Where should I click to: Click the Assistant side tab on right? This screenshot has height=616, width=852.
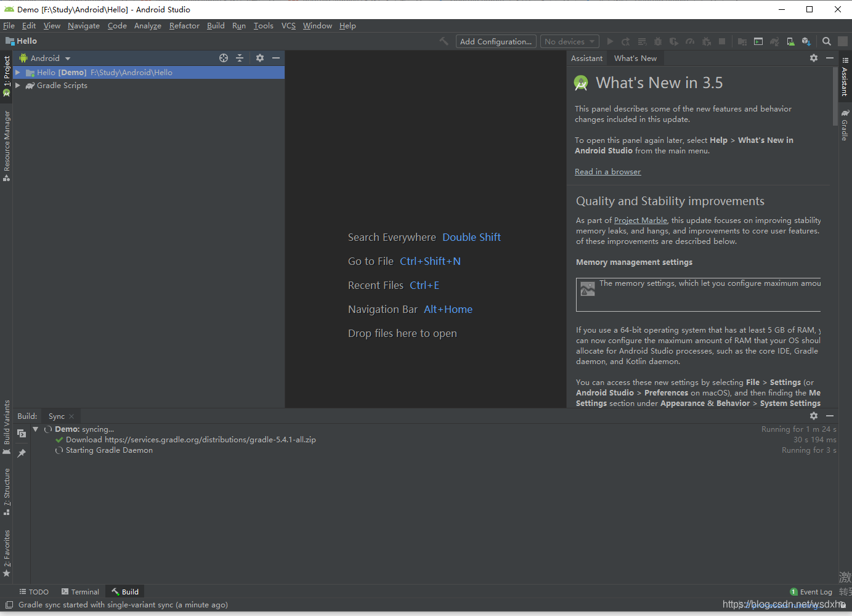(845, 77)
